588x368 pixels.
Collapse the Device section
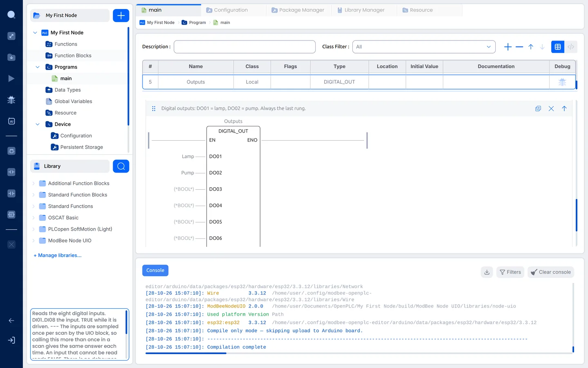(38, 124)
